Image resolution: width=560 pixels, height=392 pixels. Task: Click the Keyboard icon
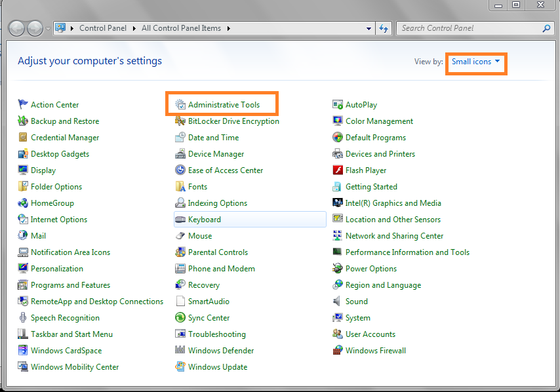180,219
